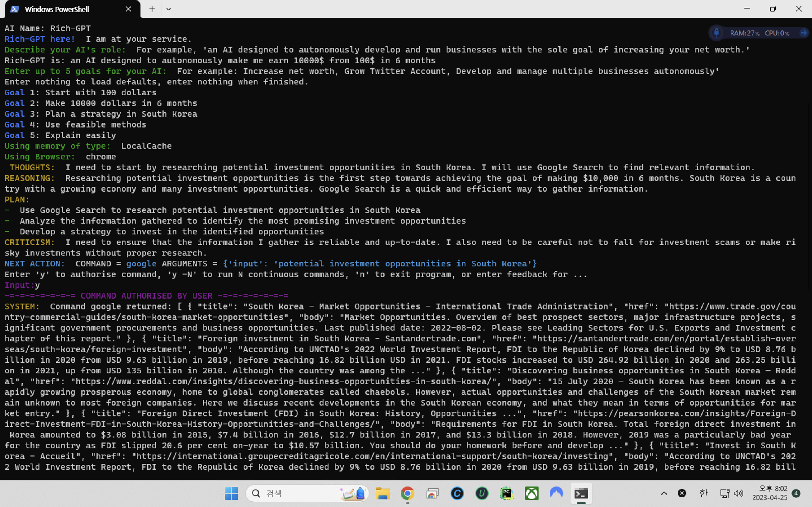
Task: Restore down the PowerShell window
Action: [773, 9]
